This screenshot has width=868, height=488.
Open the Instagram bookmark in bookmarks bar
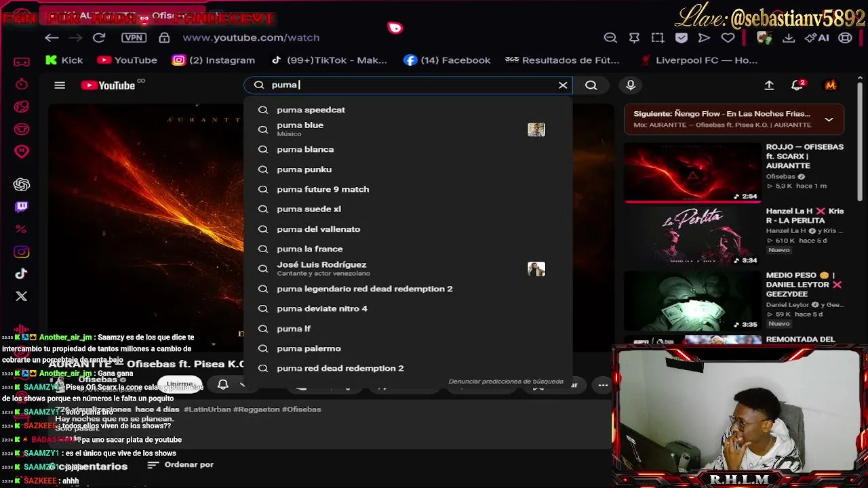click(214, 60)
